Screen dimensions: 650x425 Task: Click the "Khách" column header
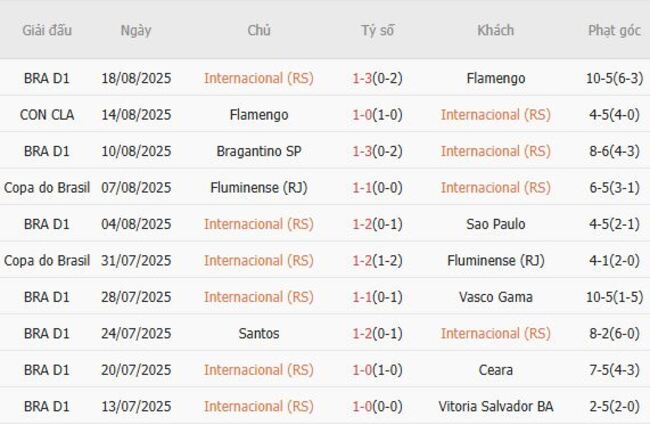point(495,30)
